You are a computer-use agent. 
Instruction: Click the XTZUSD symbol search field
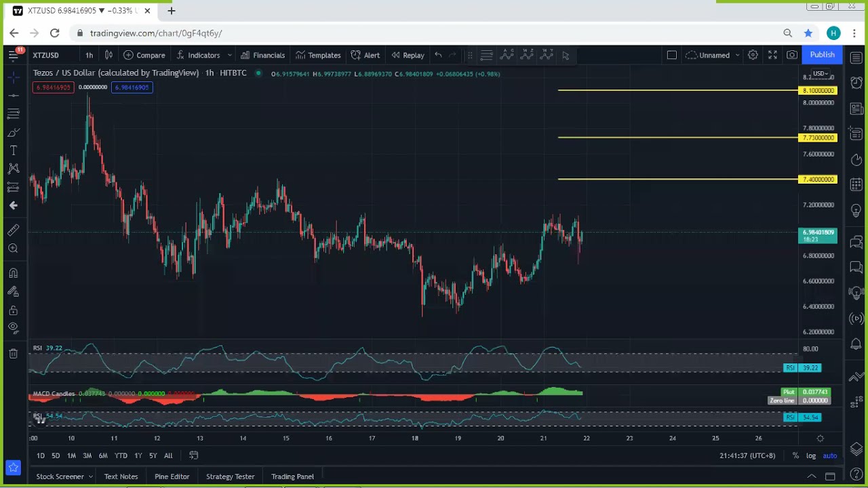coord(46,56)
